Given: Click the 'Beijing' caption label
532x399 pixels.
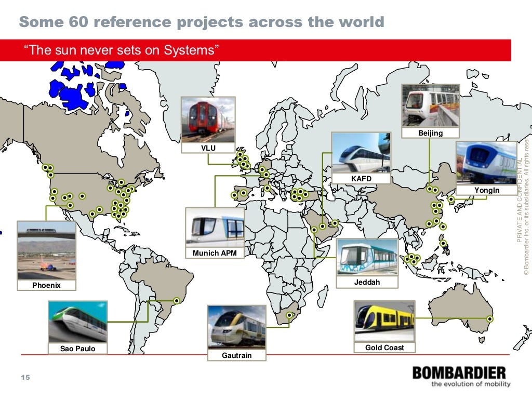Looking at the screenshot, I should pos(430,133).
